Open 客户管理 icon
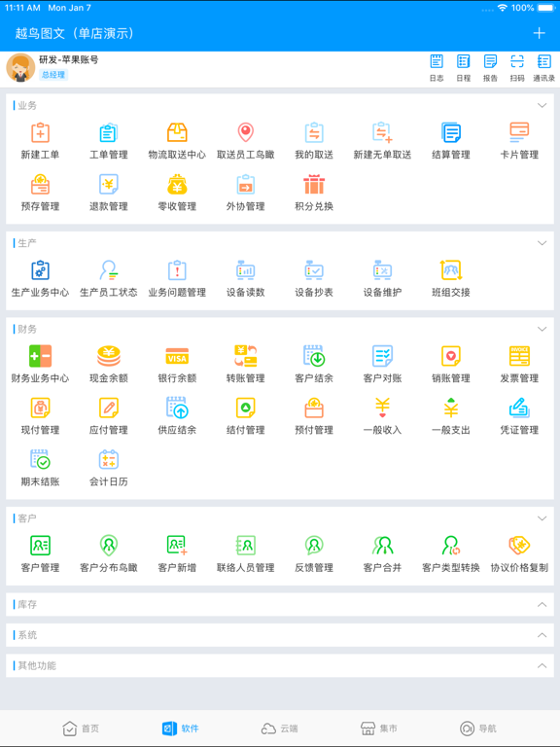The height and width of the screenshot is (747, 560). coord(40,546)
